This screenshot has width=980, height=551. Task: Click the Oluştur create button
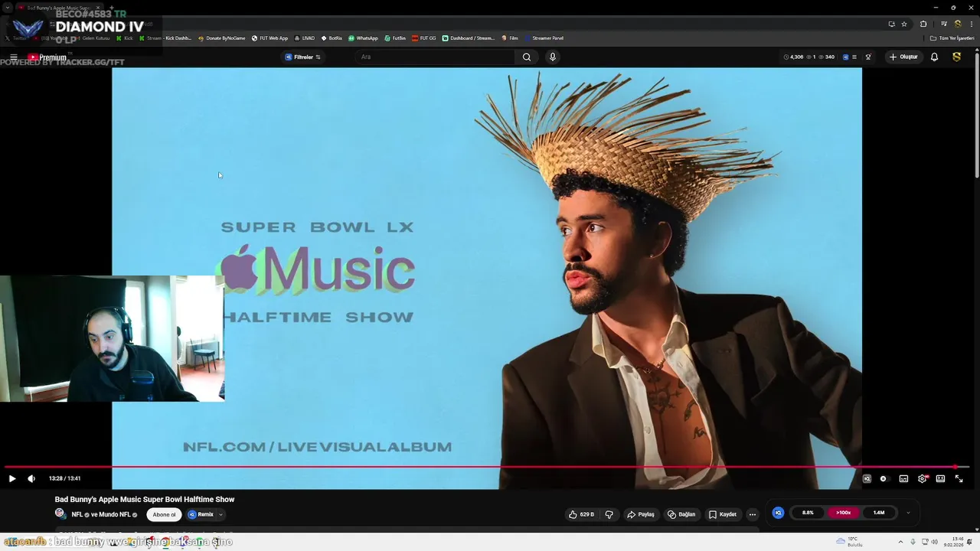903,57
